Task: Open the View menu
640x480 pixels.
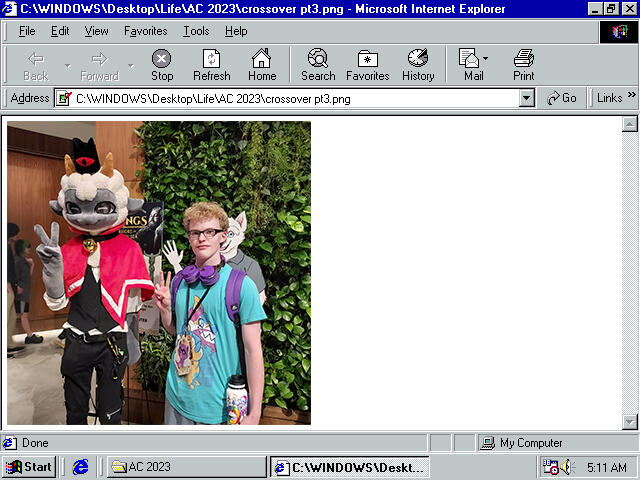Action: (96, 31)
